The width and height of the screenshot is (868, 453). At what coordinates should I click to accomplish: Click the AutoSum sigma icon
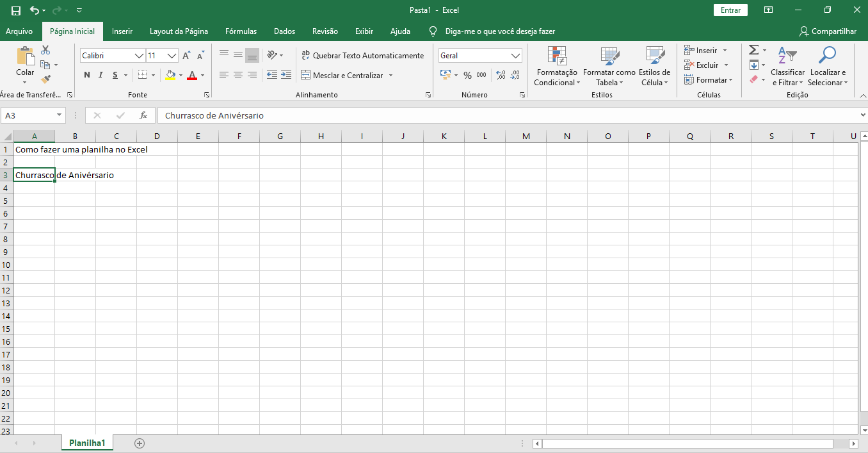753,50
